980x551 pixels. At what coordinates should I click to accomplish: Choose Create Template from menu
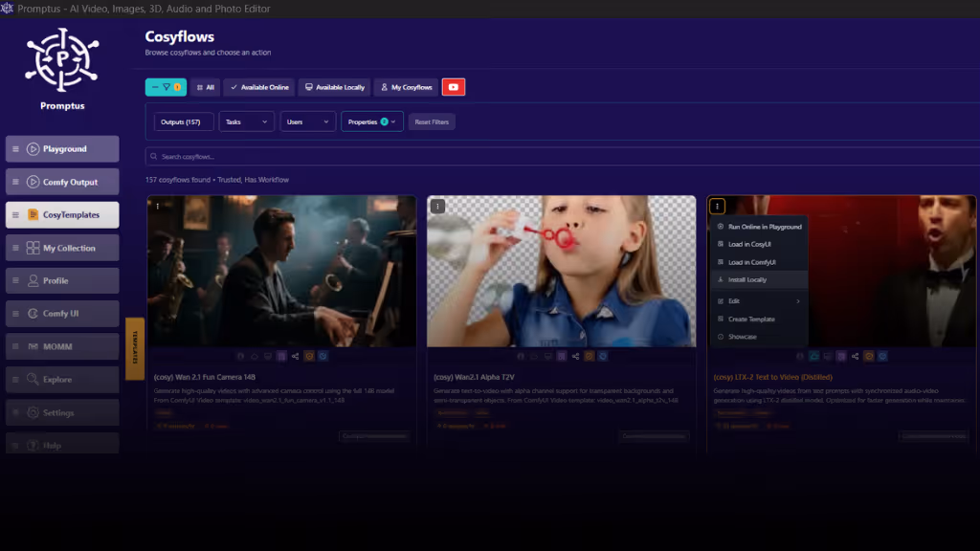(759, 320)
